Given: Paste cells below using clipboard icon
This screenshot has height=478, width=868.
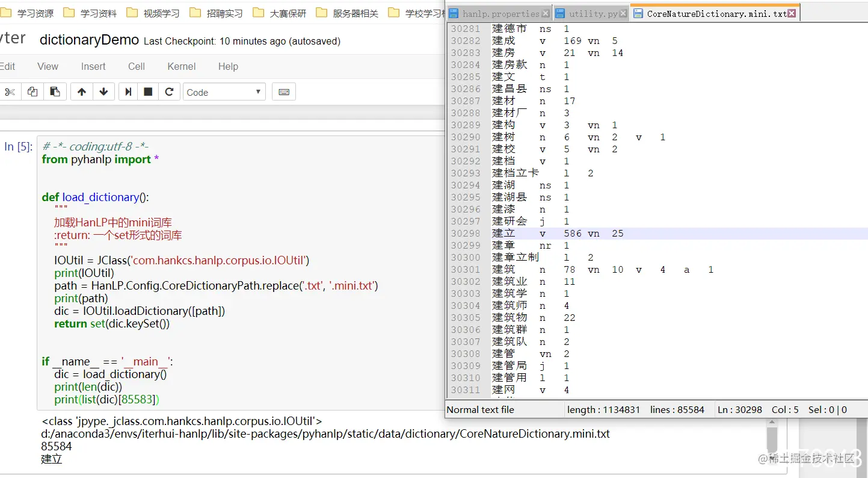Looking at the screenshot, I should (55, 92).
